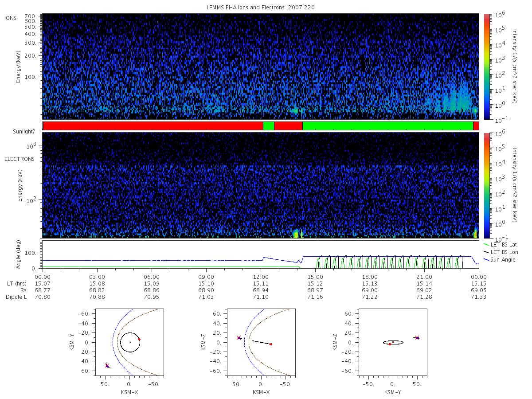Click the green LET BS Lat legend entry

[x=501, y=244]
